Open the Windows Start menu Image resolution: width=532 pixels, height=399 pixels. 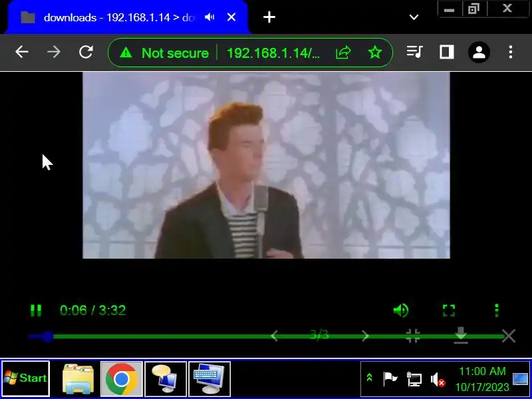[x=26, y=378]
